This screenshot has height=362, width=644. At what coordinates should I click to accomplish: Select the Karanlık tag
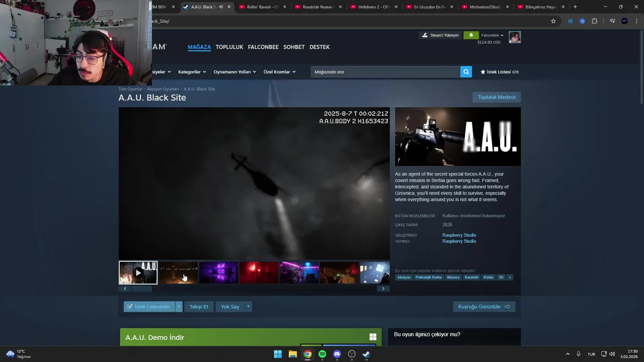pos(471,278)
